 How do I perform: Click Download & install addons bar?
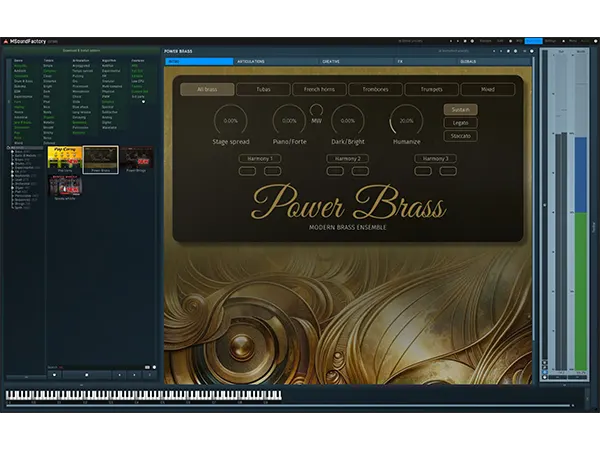81,51
